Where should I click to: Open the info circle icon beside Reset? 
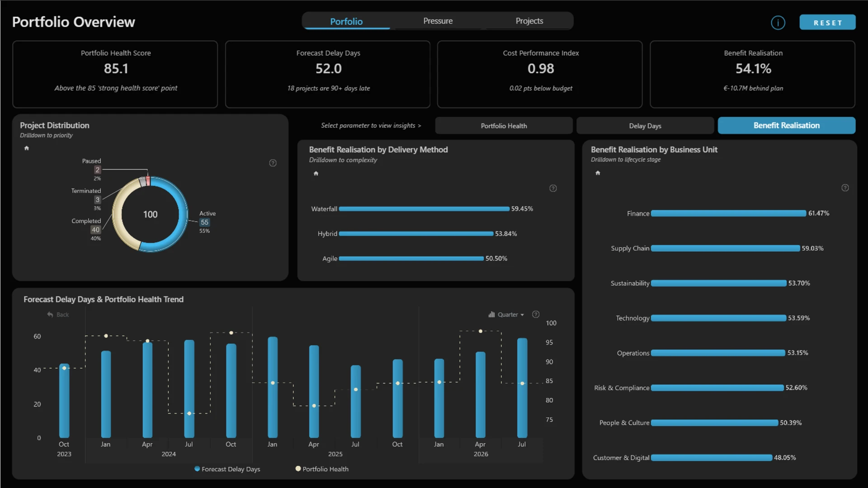point(778,23)
